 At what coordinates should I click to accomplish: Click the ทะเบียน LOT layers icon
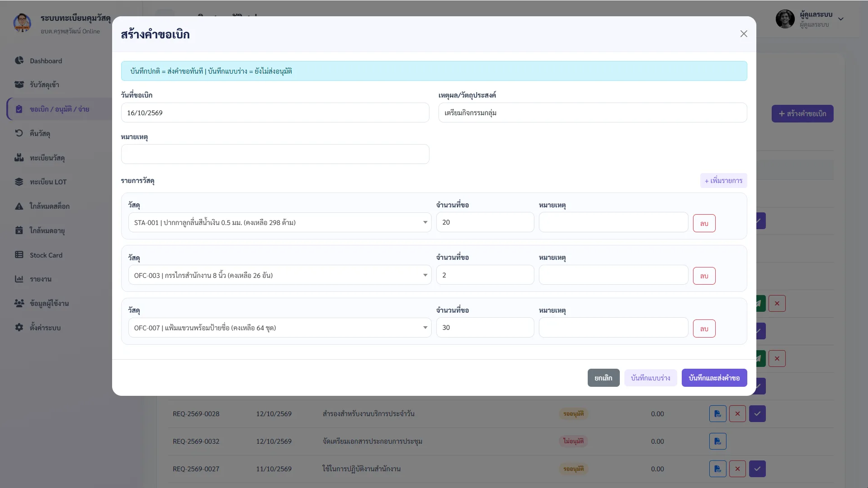pos(19,182)
